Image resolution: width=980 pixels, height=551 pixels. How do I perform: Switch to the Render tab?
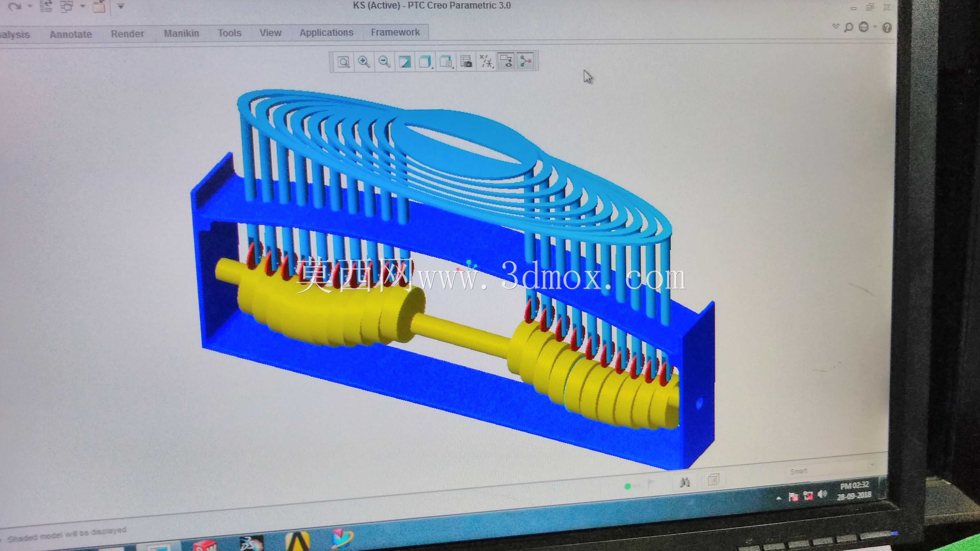[x=127, y=34]
